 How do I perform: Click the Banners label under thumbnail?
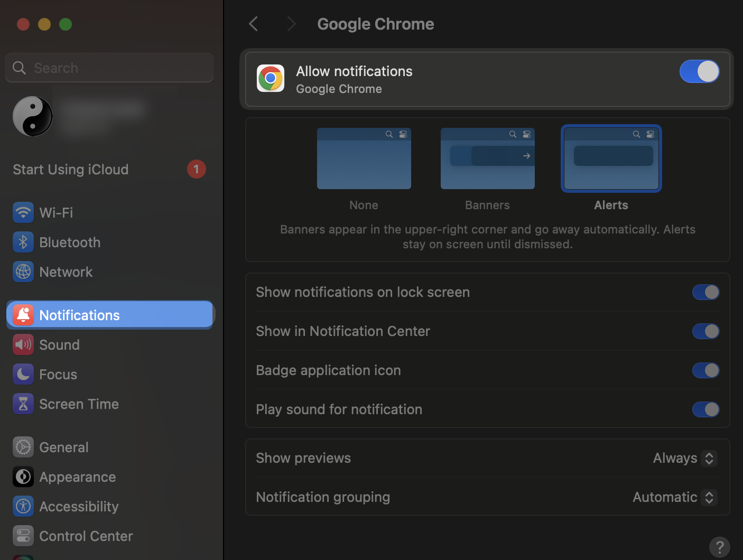[488, 205]
